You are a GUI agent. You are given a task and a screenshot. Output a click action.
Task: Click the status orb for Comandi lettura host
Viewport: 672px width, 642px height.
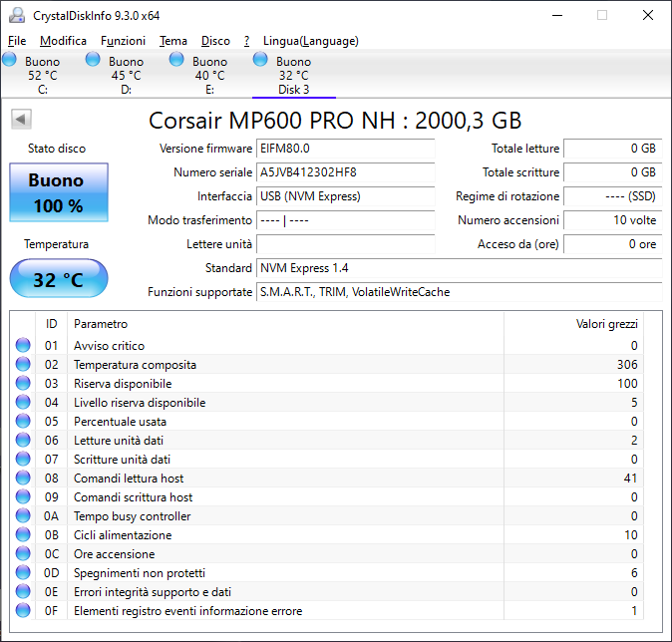23,478
